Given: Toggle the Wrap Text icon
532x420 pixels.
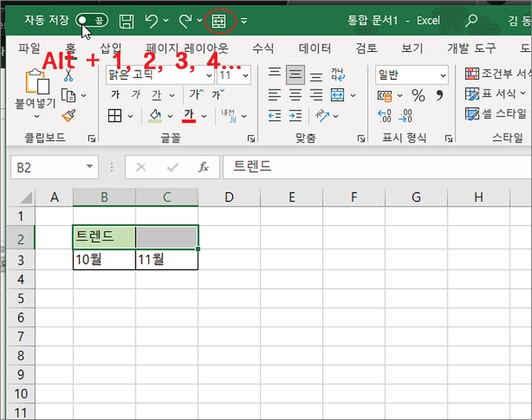Looking at the screenshot, I should tap(338, 75).
